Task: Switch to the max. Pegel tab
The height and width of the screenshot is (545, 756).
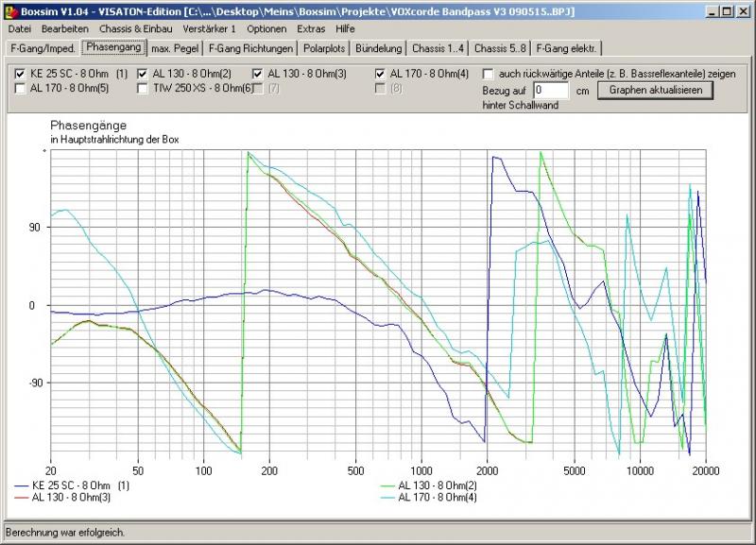Action: click(x=177, y=48)
